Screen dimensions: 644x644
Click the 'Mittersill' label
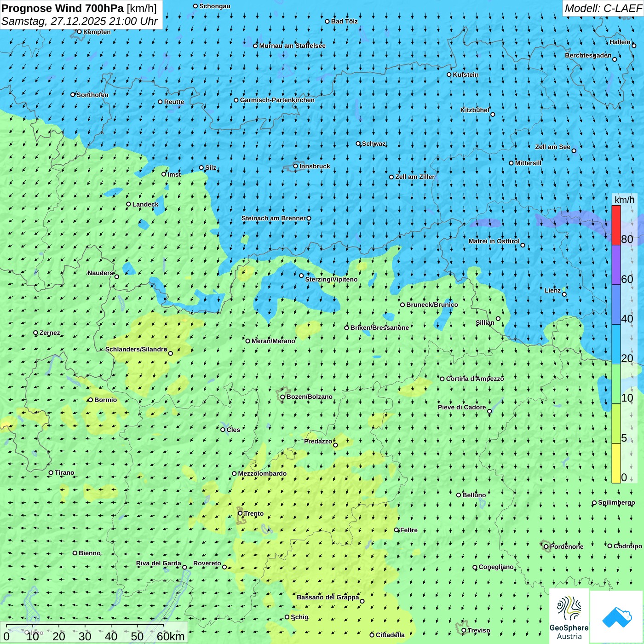(x=528, y=163)
